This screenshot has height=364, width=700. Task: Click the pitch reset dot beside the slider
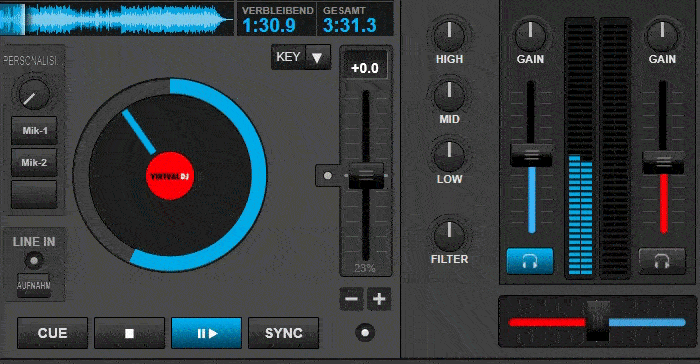coord(328,176)
